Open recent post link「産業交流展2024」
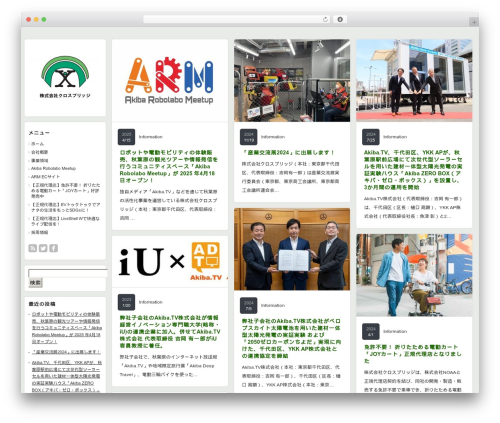The width and height of the screenshot is (500, 423). (66, 352)
